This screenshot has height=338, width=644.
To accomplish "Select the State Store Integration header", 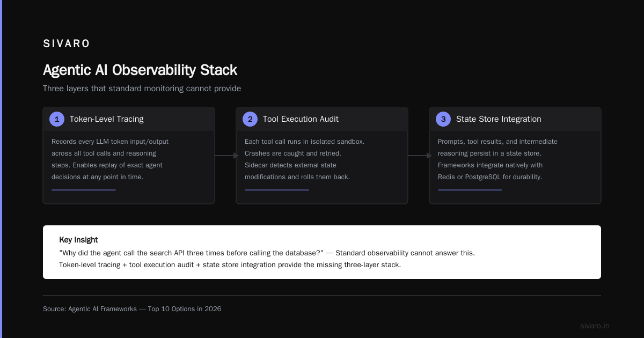I will (515, 119).
